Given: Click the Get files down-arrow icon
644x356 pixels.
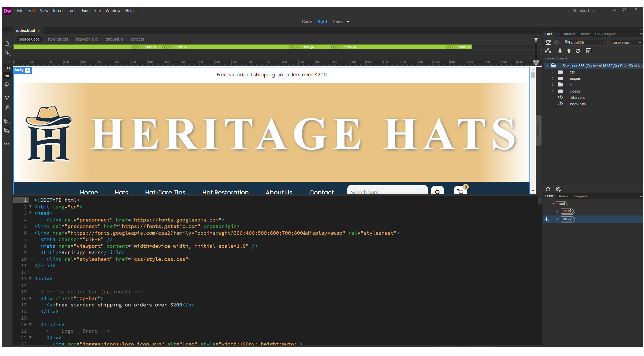Looking at the screenshot, I should (560, 51).
